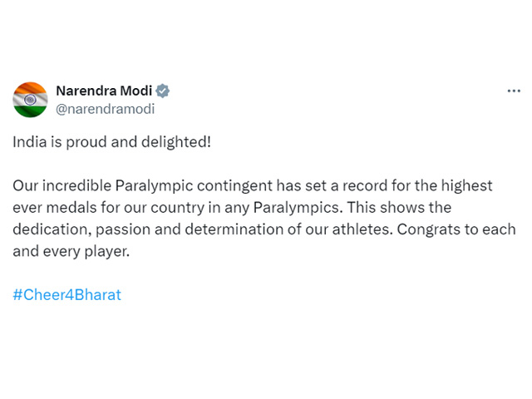This screenshot has width=532, height=399.
Task: Open the @narendramodi handle link
Action: coord(105,109)
